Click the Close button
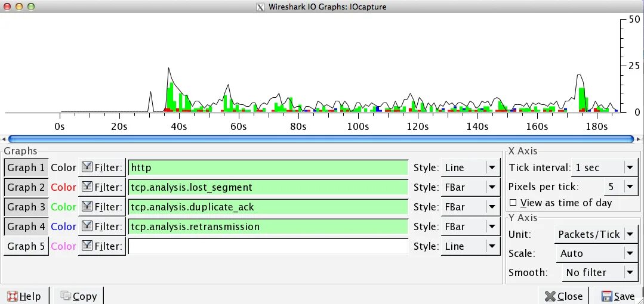The image size is (644, 304). [563, 296]
